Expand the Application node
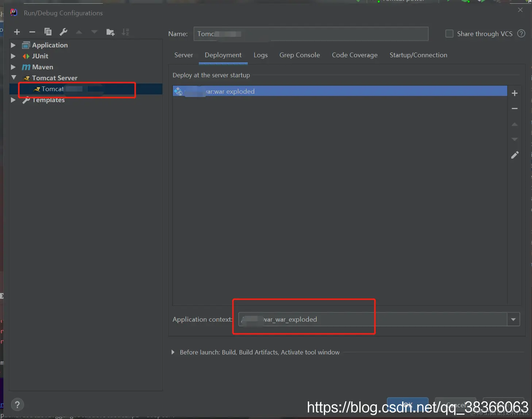The width and height of the screenshot is (532, 419). tap(13, 45)
